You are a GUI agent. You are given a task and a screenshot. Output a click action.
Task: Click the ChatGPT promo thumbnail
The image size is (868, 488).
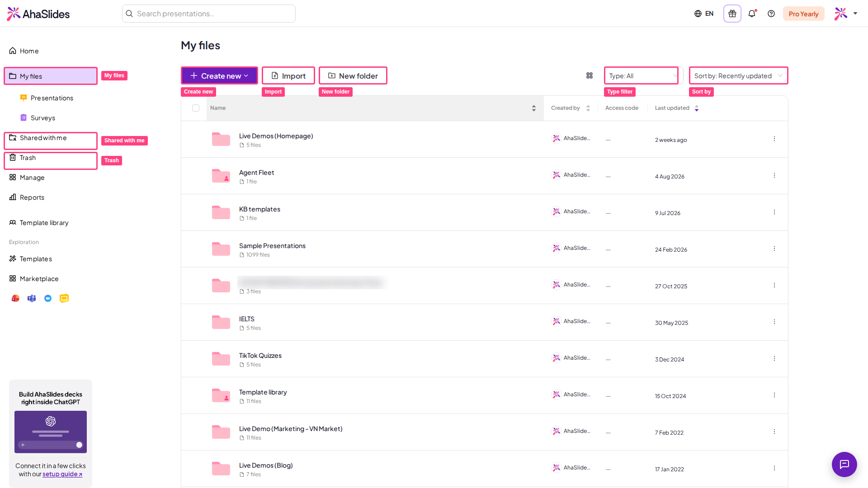pyautogui.click(x=51, y=432)
